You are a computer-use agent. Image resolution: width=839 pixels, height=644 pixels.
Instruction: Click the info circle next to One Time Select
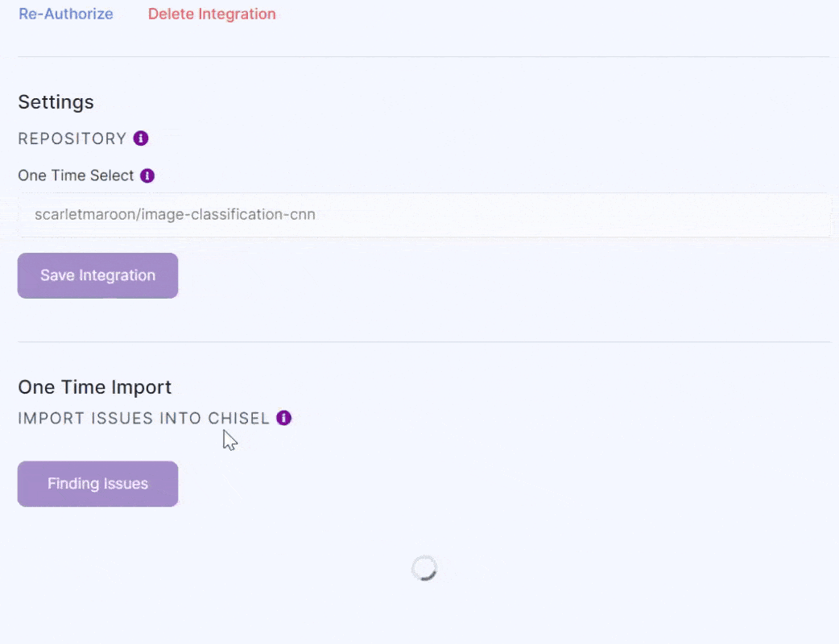click(147, 175)
